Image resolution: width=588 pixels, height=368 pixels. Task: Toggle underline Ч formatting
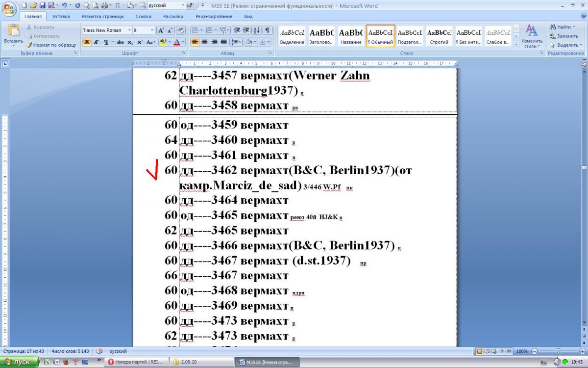pos(106,42)
